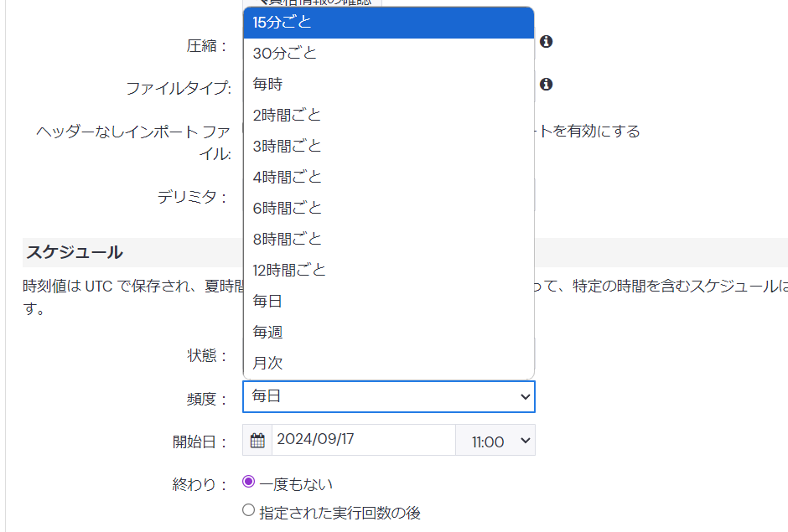This screenshot has height=532, width=788.
Task: Select 毎日 in the open list
Action: (388, 302)
